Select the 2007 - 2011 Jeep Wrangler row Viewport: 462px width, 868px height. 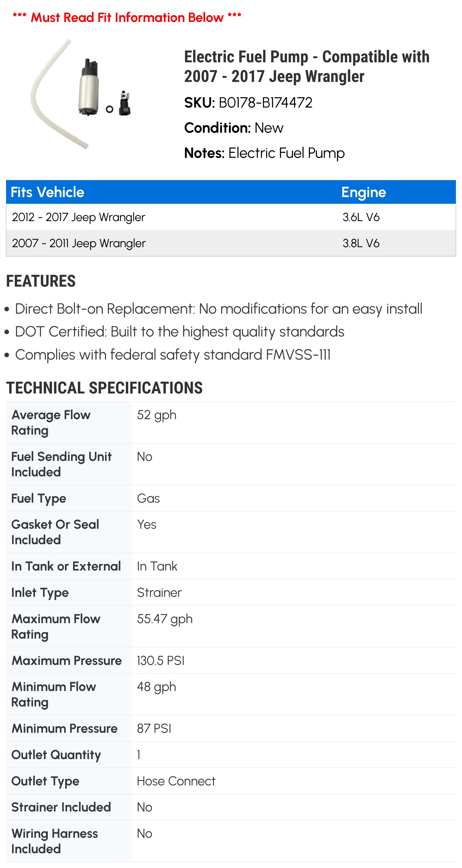pyautogui.click(x=79, y=243)
